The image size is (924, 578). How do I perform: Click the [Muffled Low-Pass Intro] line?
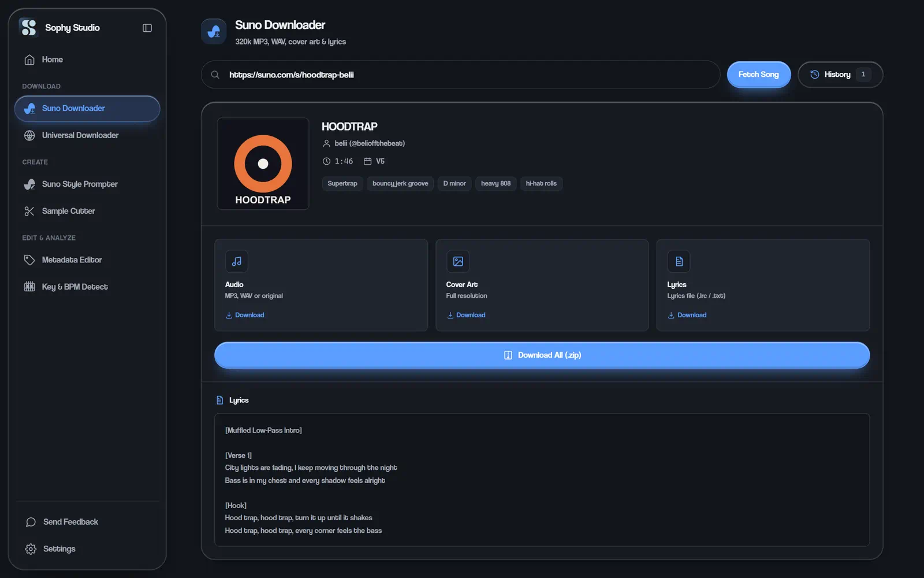pos(263,431)
